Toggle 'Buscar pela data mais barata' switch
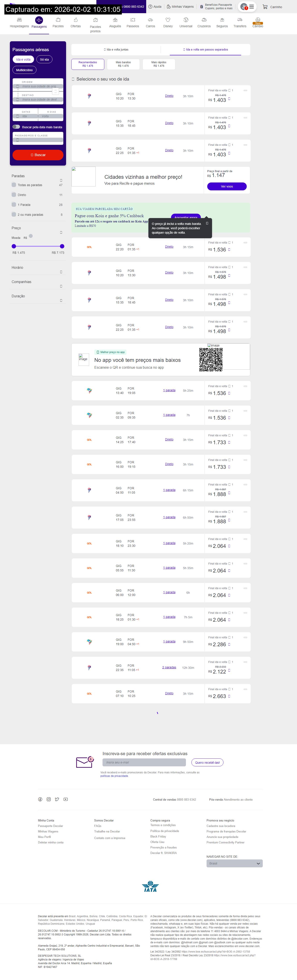 pyautogui.click(x=16, y=127)
